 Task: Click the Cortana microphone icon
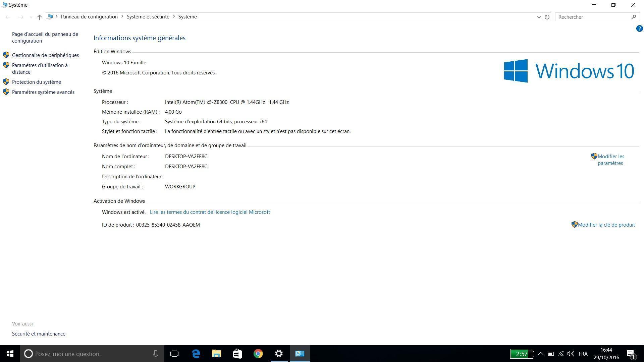pos(156,354)
